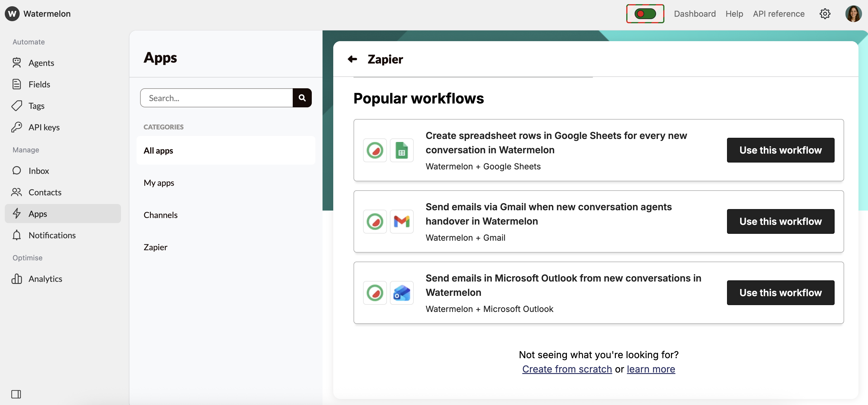Toggle the sidebar collapse control bottom left
Viewport: 868px width, 405px height.
(x=16, y=394)
